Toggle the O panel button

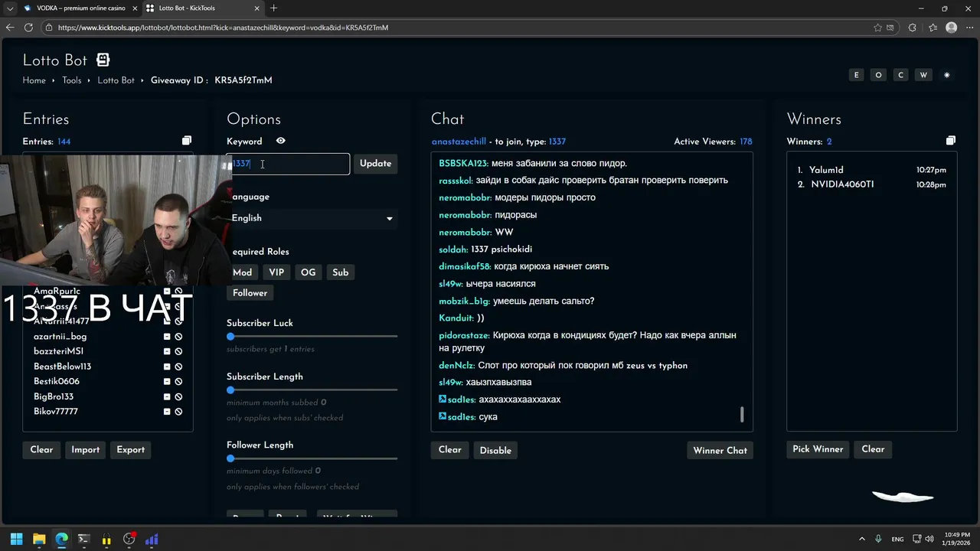(x=879, y=75)
